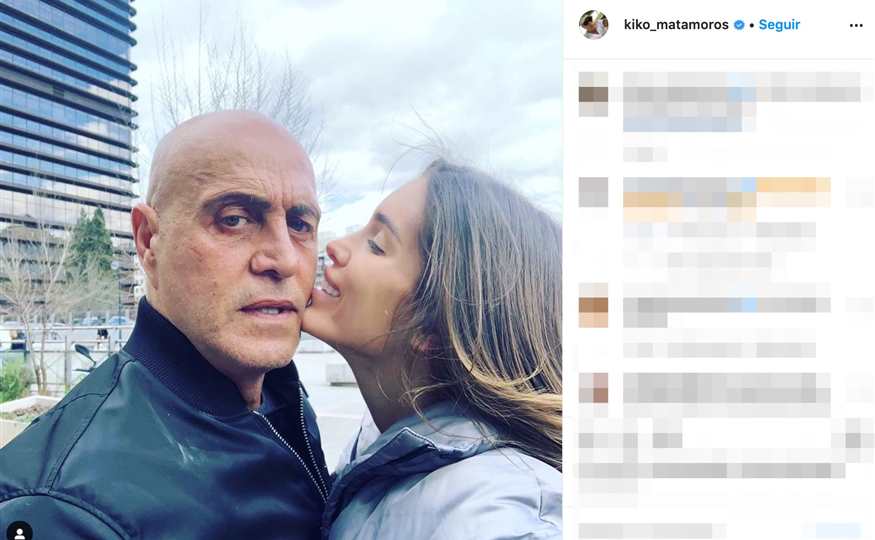Follow the account with Seguir
The width and height of the screenshot is (875, 540).
780,25
